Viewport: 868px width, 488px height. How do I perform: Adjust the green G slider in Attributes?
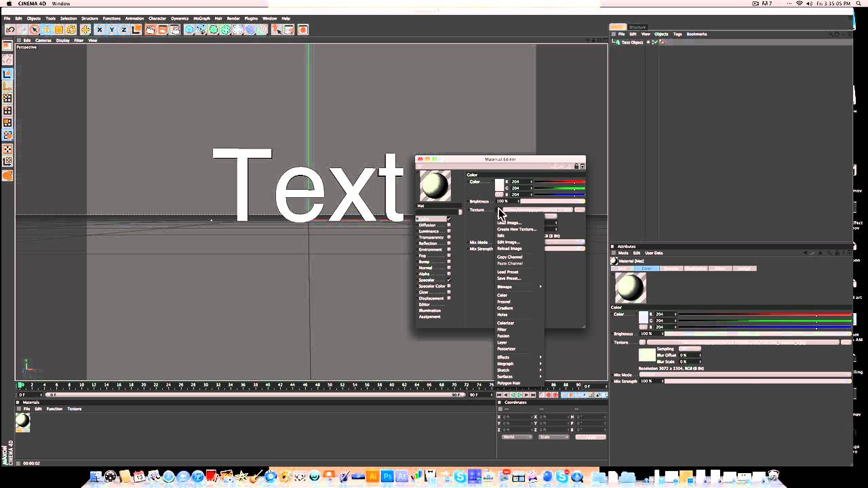point(765,321)
